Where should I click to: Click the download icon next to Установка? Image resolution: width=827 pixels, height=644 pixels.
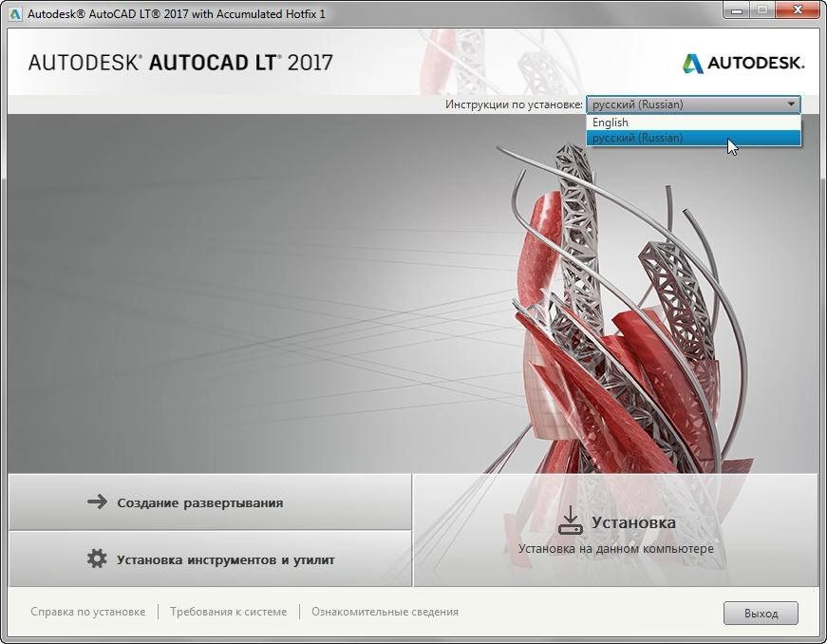570,521
